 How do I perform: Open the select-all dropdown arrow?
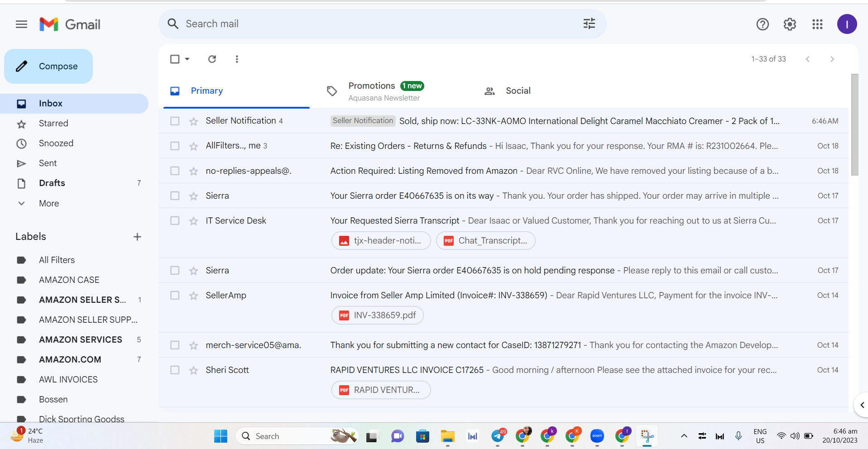click(x=187, y=59)
